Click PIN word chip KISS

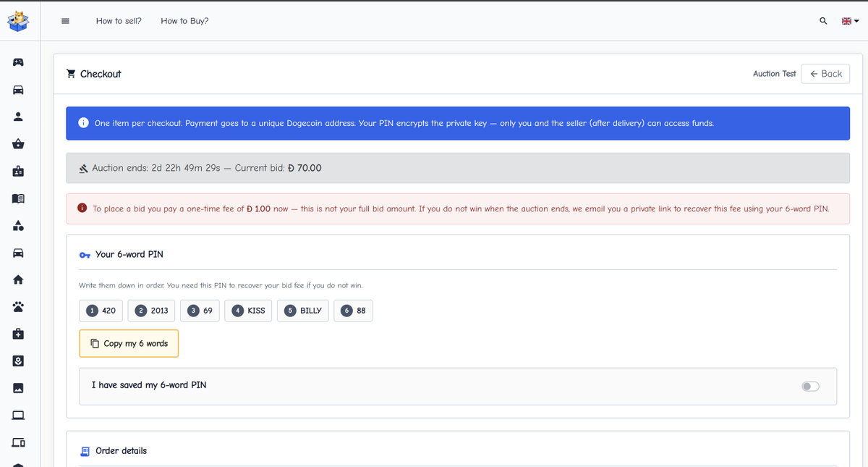pyautogui.click(x=249, y=311)
